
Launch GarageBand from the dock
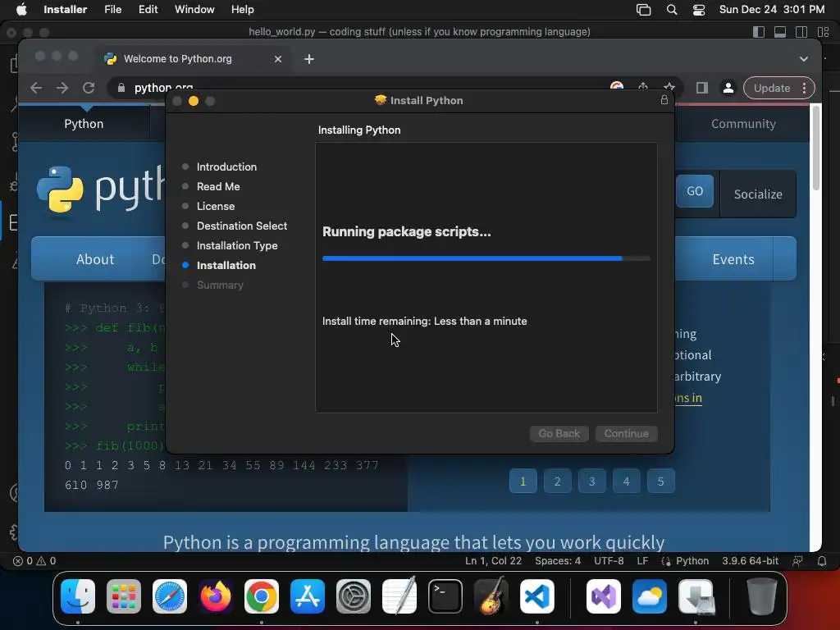(491, 596)
